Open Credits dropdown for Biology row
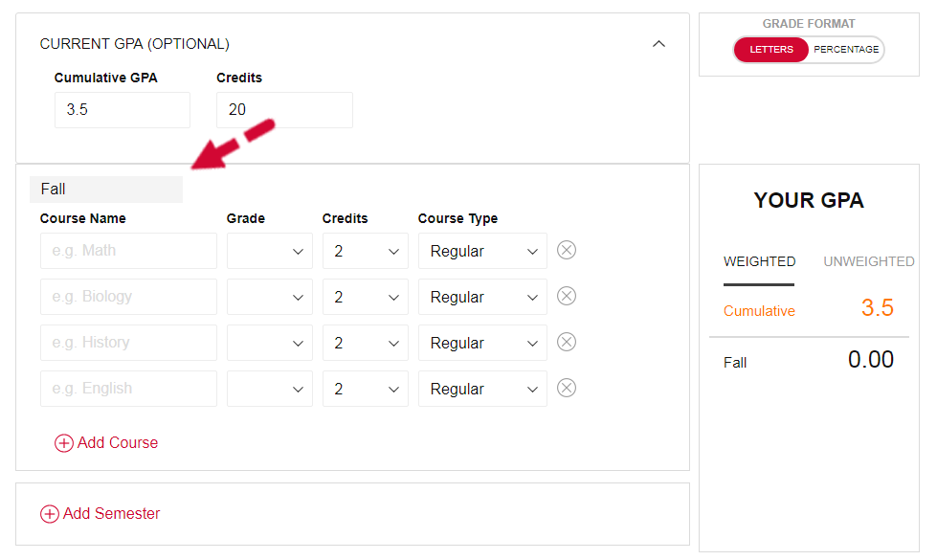This screenshot has width=937, height=560. (365, 297)
